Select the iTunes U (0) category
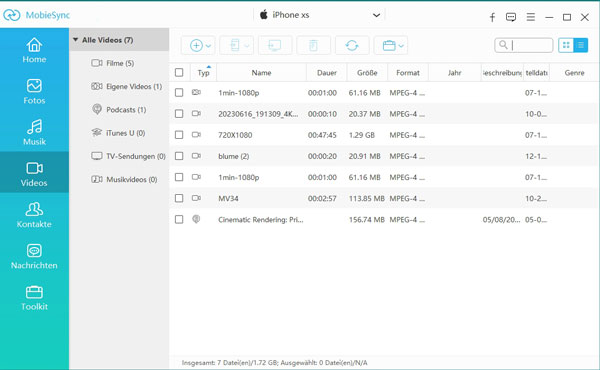600x370 pixels. point(119,133)
